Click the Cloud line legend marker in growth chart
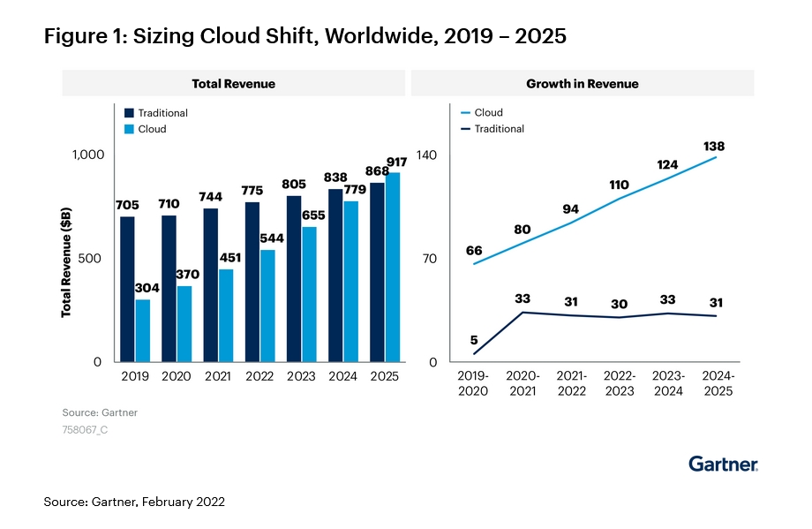The height and width of the screenshot is (529, 812). click(x=465, y=112)
